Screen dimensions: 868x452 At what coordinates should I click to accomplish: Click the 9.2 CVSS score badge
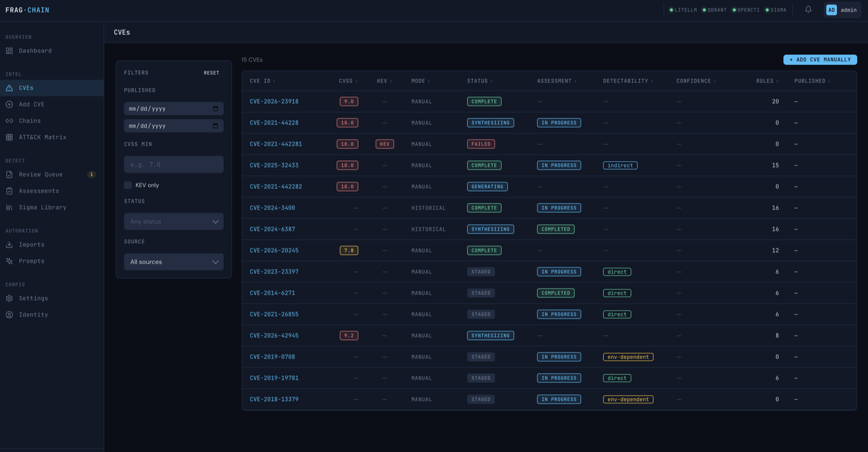click(349, 336)
